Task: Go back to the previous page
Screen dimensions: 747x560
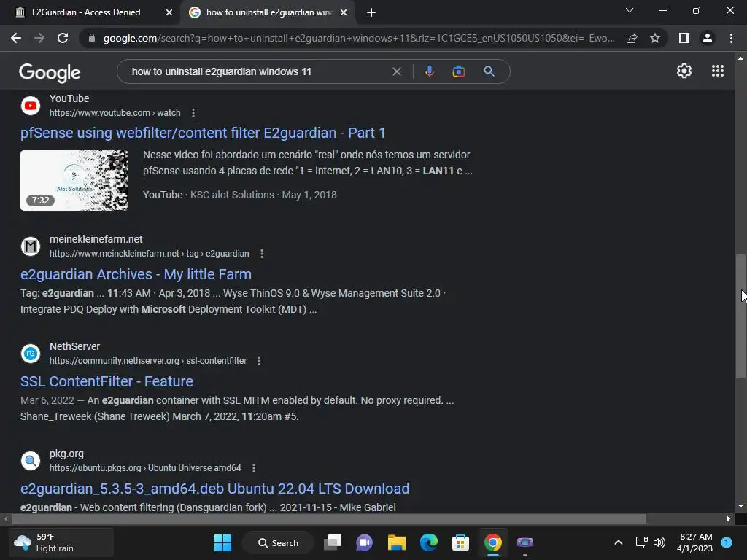Action: pos(16,38)
